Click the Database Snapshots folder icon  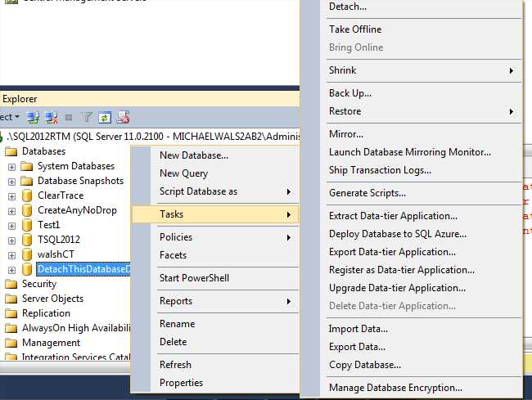26,181
